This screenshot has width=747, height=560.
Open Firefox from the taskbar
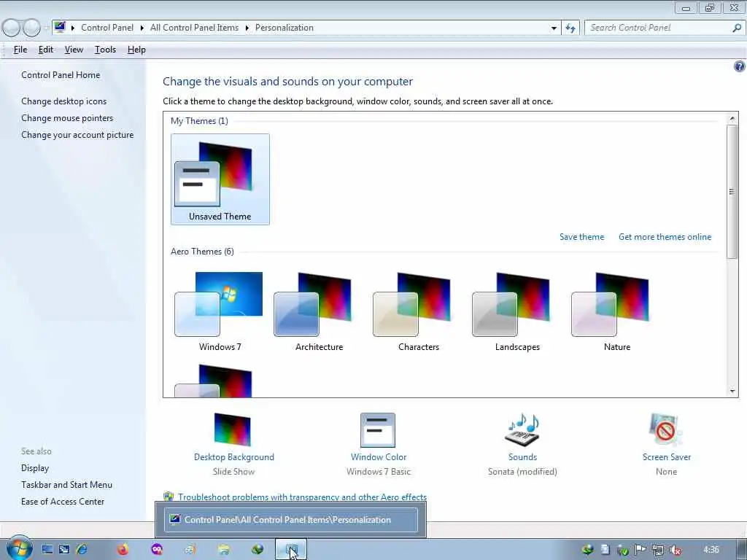[123, 550]
